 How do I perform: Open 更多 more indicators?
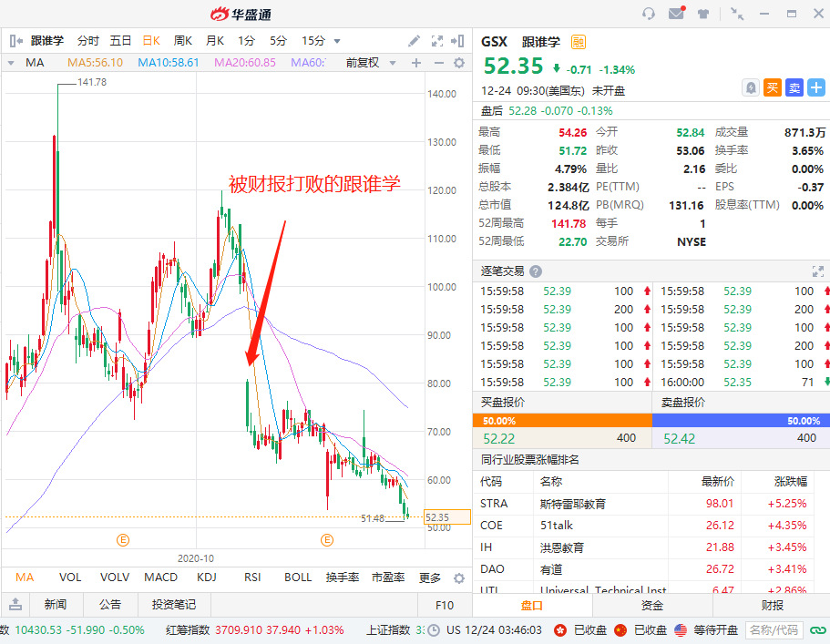pos(430,578)
